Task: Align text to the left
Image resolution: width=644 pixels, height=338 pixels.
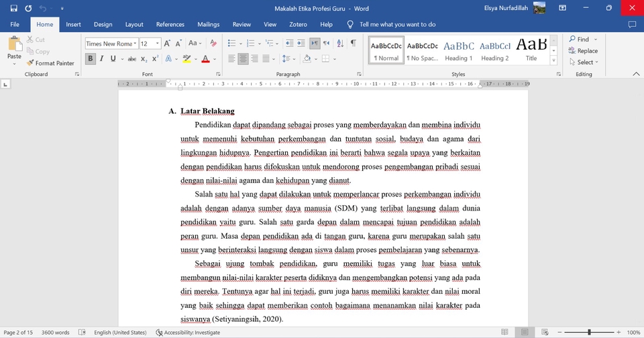Action: pos(231,59)
